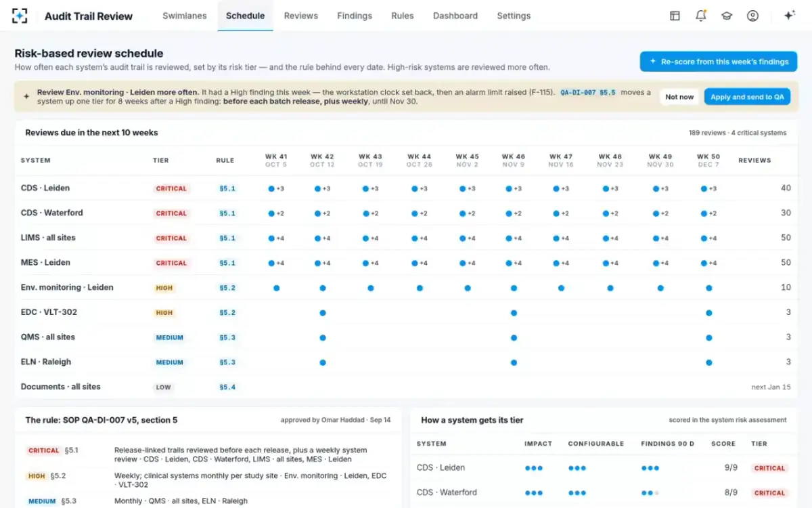Open the Settings tab
This screenshot has width=812, height=508.
(514, 16)
